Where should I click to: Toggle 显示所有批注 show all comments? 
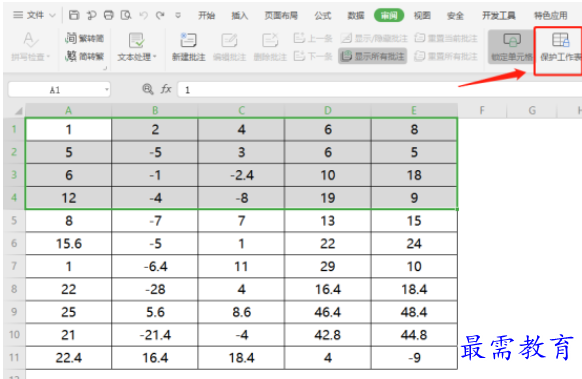[x=372, y=56]
